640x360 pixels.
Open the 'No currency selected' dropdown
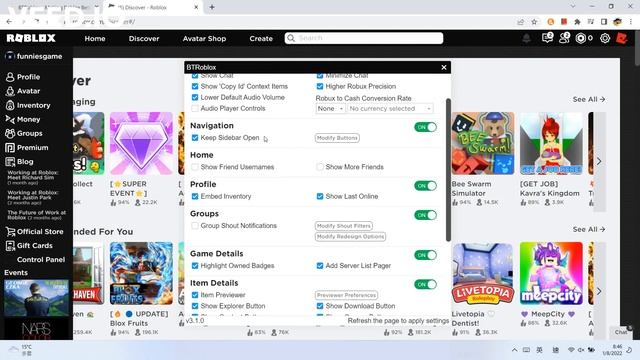click(390, 109)
